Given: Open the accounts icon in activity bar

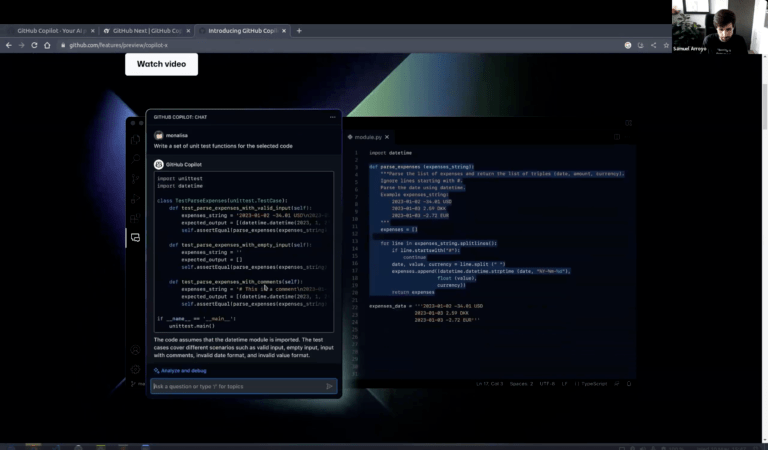Looking at the screenshot, I should pos(135,349).
